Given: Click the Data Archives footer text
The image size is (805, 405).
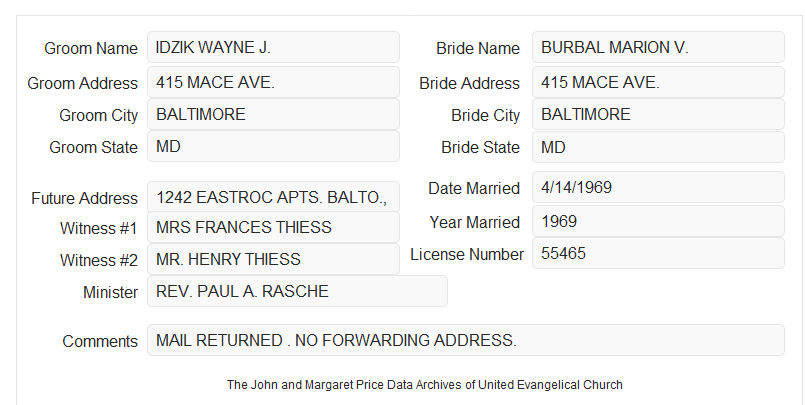Looking at the screenshot, I should pos(425,384).
